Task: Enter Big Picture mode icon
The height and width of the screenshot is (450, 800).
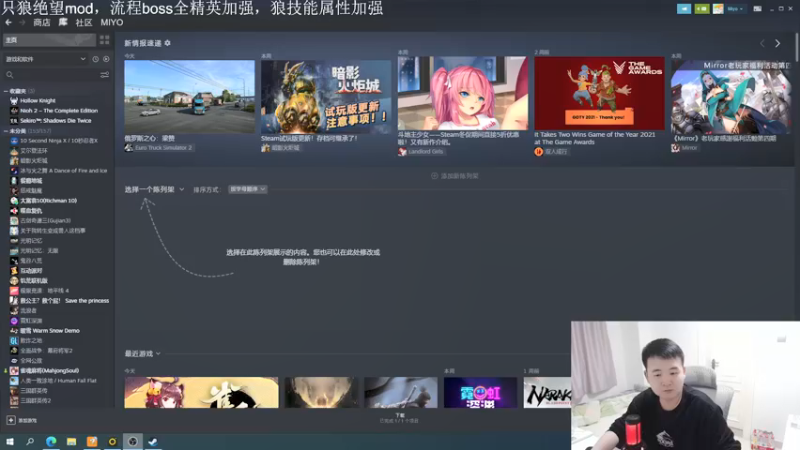Action: [x=757, y=9]
